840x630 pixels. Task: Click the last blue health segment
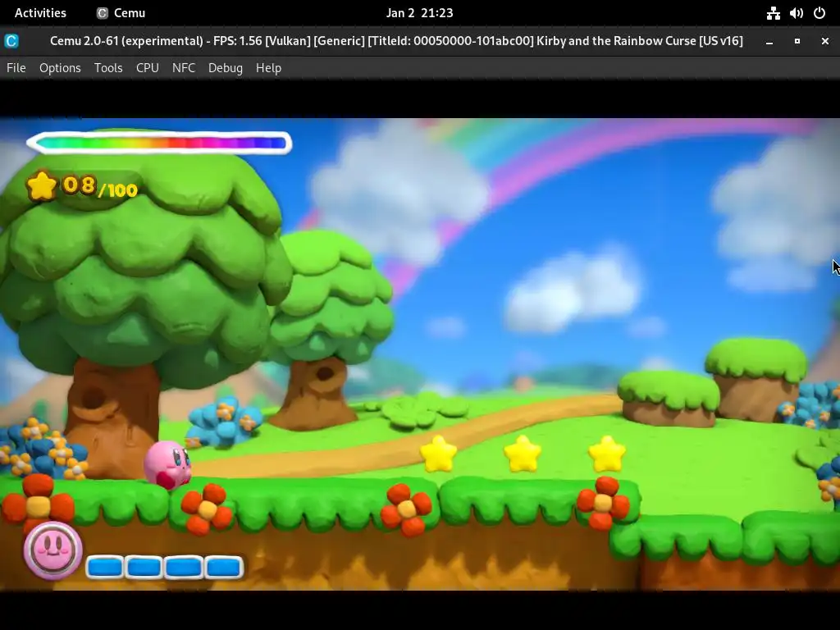pos(223,567)
